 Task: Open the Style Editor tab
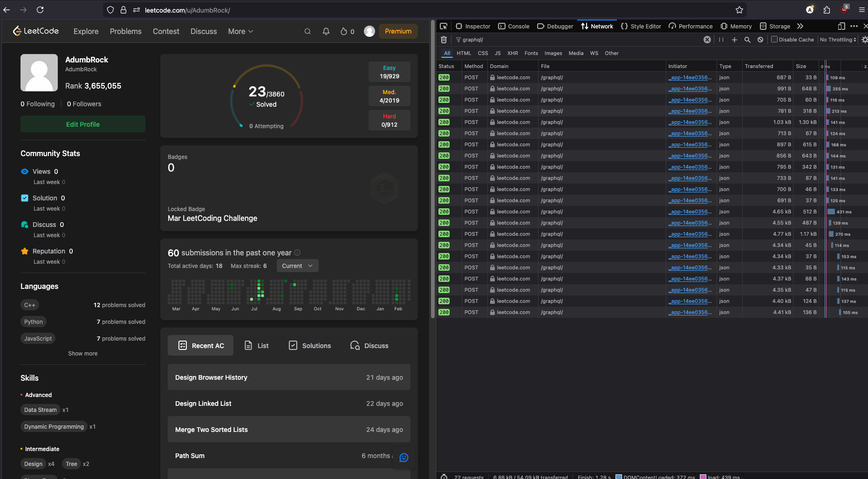pyautogui.click(x=641, y=26)
